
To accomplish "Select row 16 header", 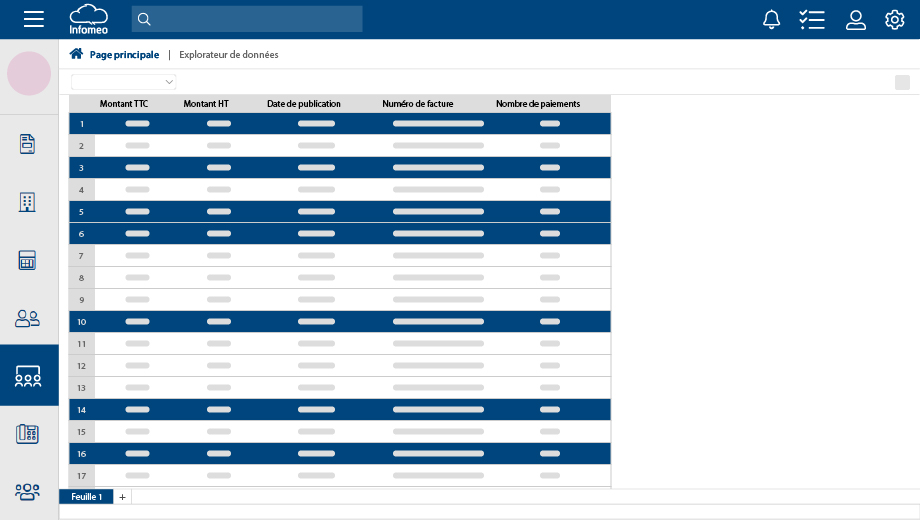I will click(82, 454).
